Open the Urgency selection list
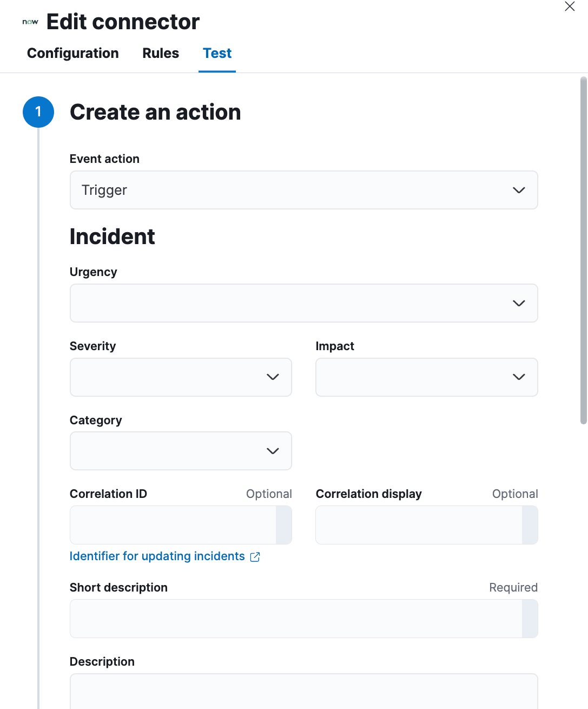 (x=303, y=303)
